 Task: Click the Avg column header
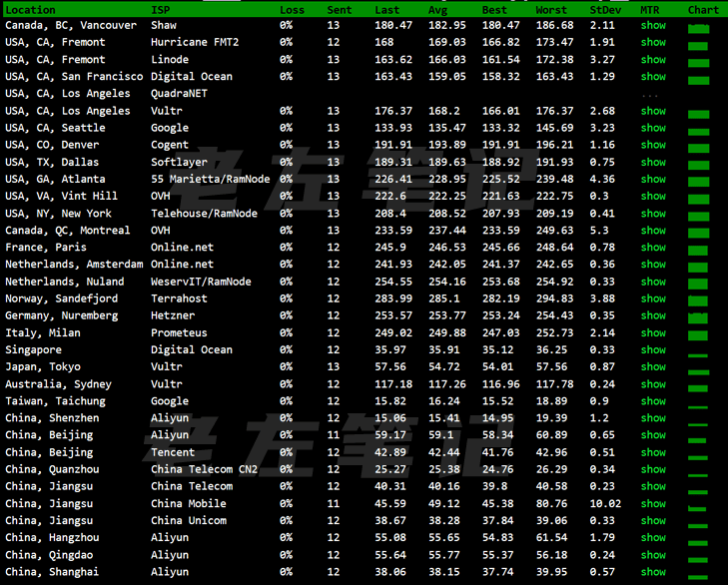tap(437, 10)
